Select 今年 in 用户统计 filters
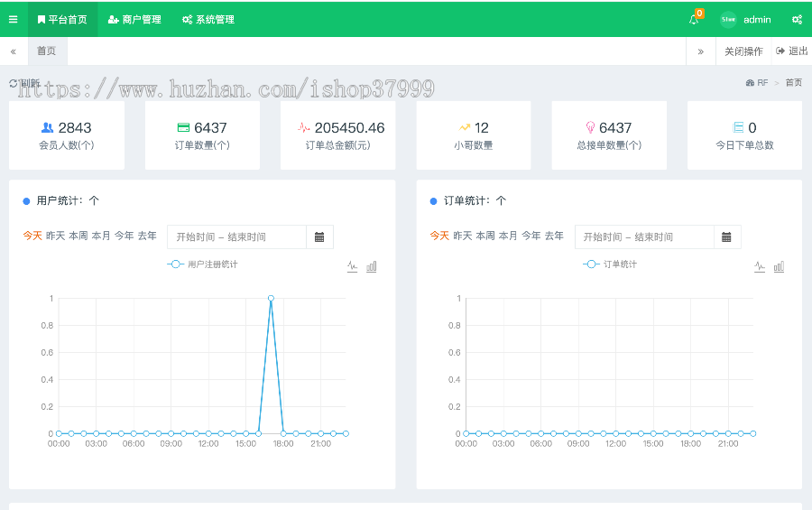Screen dimensions: 812x510 click(x=124, y=236)
